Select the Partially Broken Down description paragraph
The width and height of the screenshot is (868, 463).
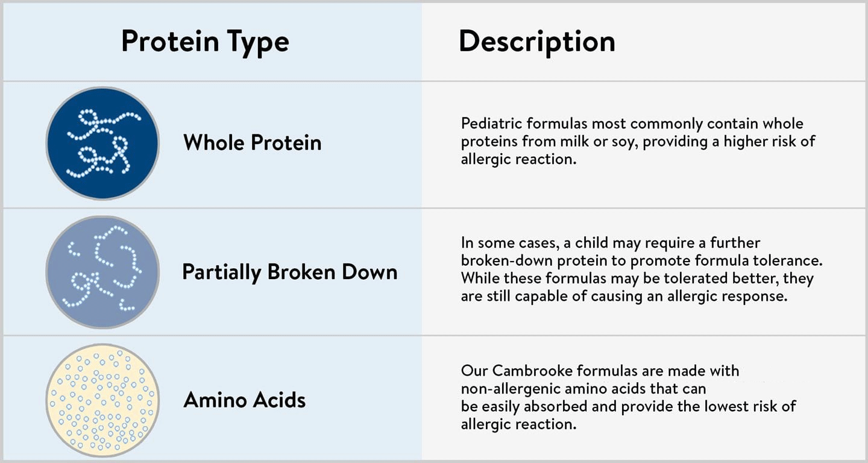(641, 269)
